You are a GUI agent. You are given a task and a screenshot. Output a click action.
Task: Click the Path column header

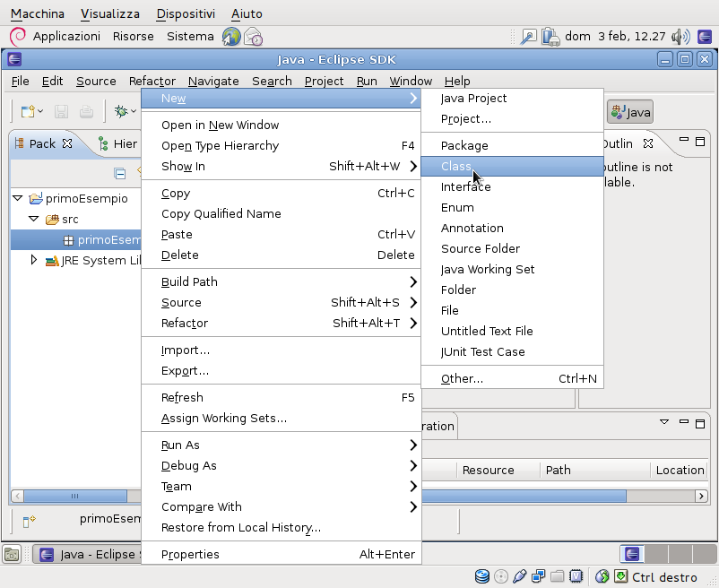click(595, 471)
